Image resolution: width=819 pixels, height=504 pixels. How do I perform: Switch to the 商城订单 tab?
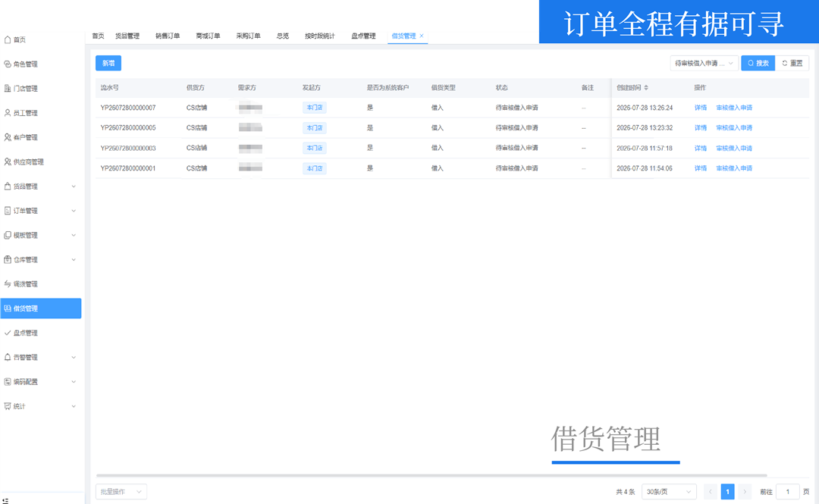point(208,36)
